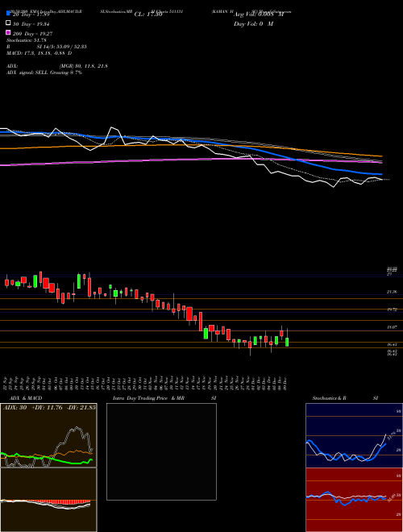
Task: Click the 'ADX signal: SELL Growing @ 7%' text
Action: (44, 73)
